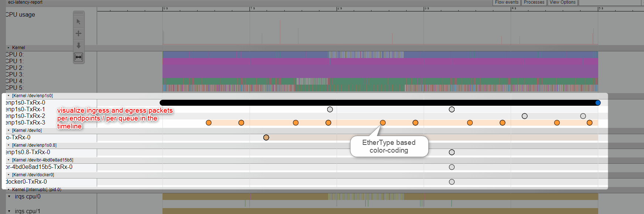Screen dimensions: 644x214
Task: Collapse the [Kernel /dev/docker0] group
Action: [x=9, y=175]
